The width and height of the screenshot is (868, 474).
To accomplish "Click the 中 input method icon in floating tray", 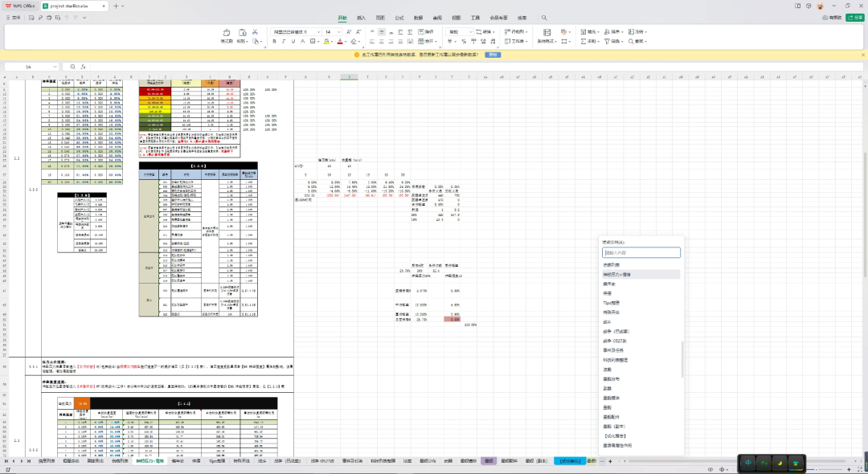I will pyautogui.click(x=748, y=463).
